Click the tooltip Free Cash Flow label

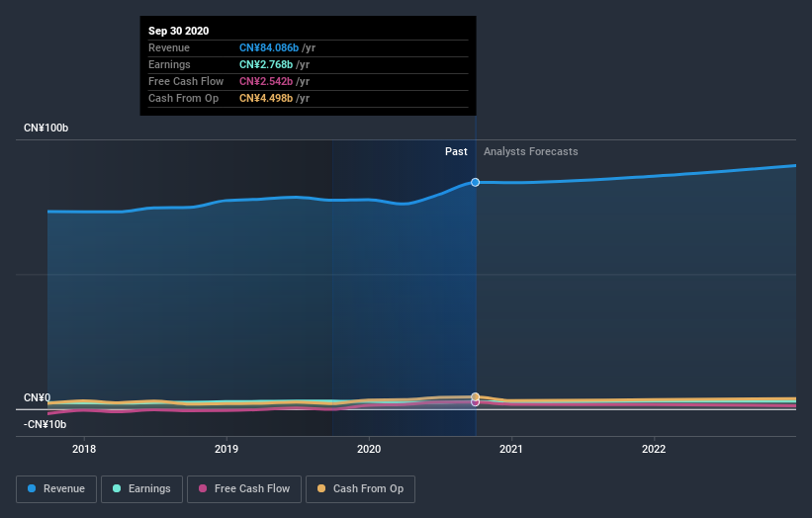[x=186, y=81]
